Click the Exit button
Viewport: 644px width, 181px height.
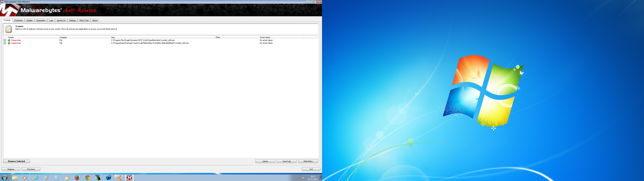click(x=311, y=169)
